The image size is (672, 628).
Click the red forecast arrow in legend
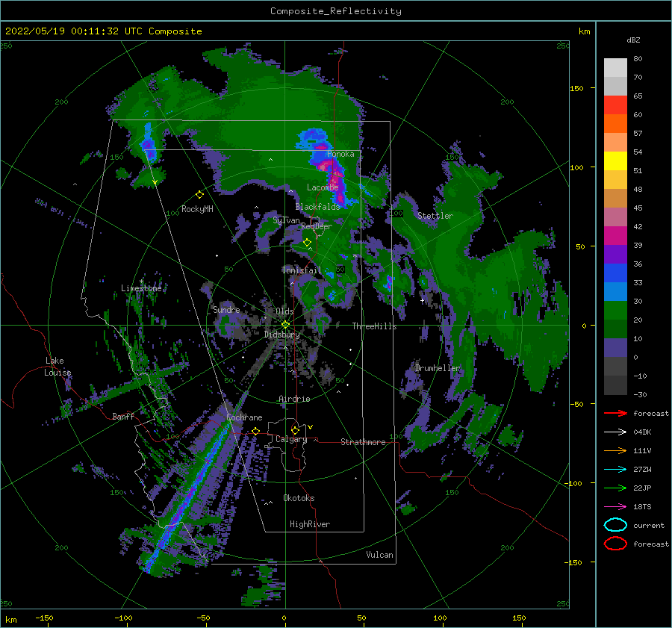tap(615, 413)
